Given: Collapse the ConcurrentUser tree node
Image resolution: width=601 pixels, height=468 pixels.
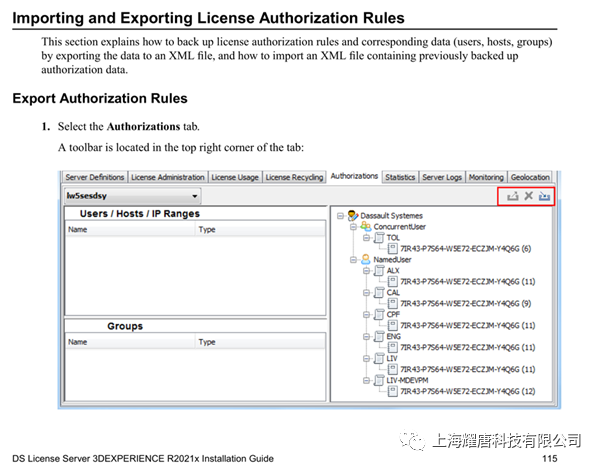Looking at the screenshot, I should coord(353,227).
